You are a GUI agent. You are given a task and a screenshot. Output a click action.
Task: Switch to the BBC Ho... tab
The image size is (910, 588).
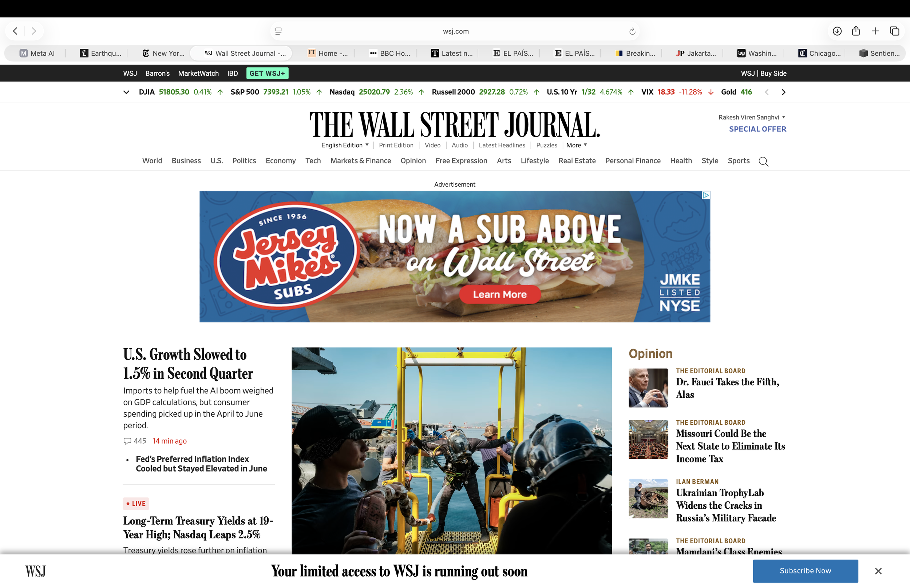(390, 53)
